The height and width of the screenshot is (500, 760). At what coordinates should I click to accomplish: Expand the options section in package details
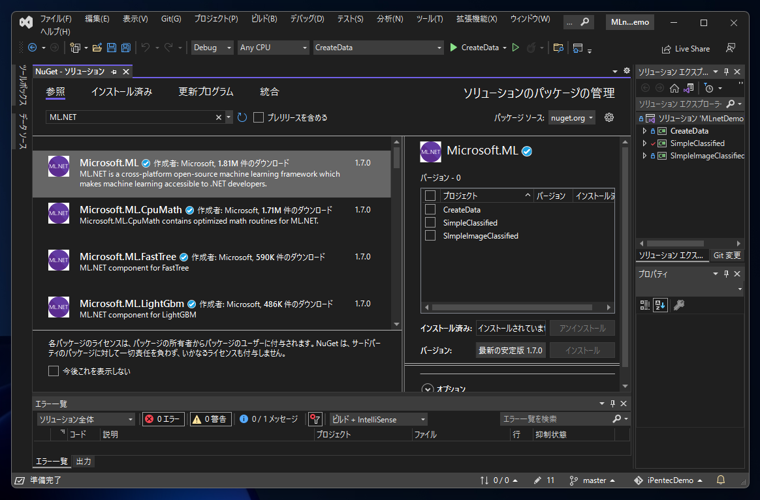[428, 389]
